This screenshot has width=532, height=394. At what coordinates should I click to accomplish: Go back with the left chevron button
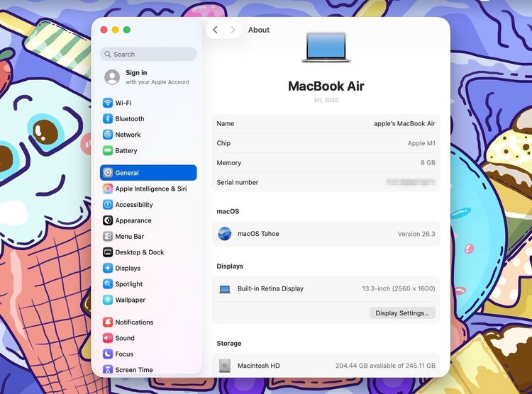[x=215, y=30]
